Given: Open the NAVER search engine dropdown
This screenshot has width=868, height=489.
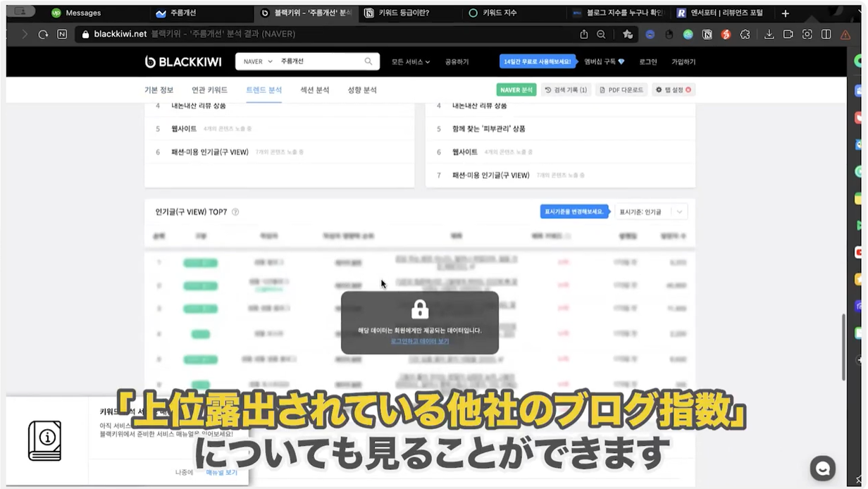Looking at the screenshot, I should (x=257, y=62).
